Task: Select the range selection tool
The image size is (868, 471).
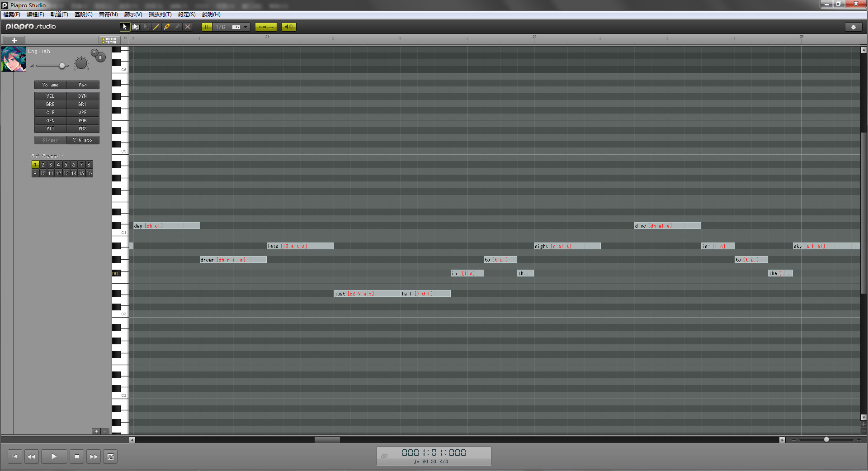Action: [x=136, y=27]
